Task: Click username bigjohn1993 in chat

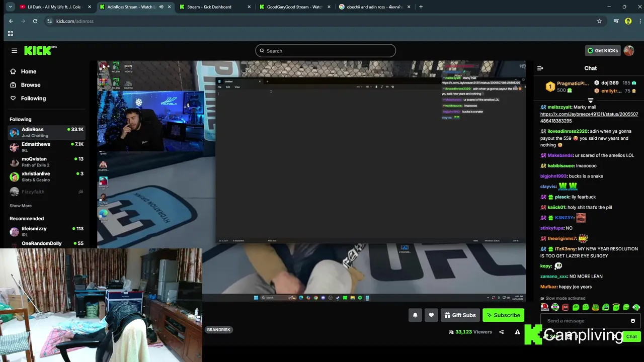Action: 553,176
